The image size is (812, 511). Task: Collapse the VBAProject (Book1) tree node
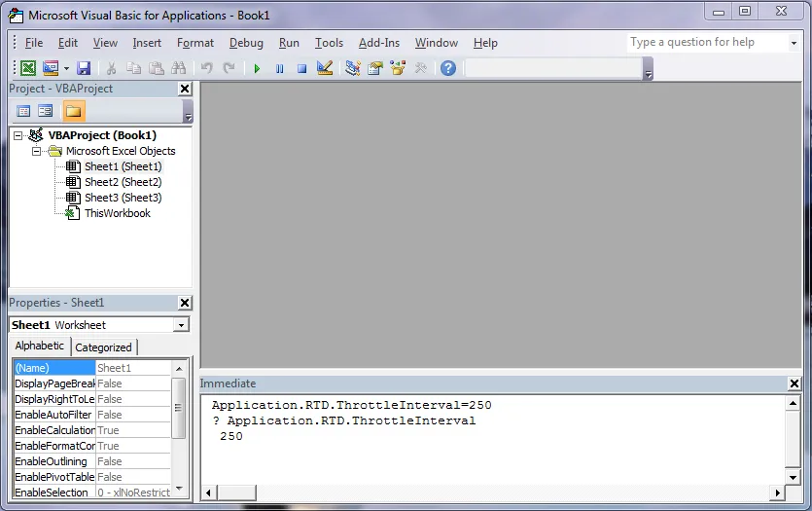click(18, 136)
